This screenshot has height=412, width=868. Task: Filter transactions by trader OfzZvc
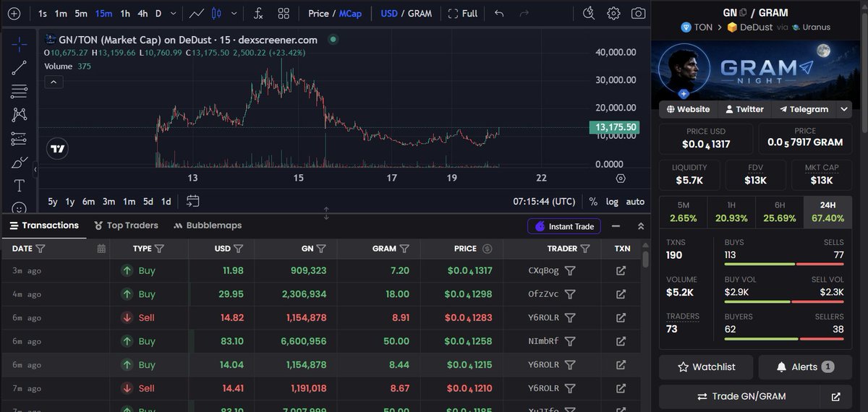570,294
